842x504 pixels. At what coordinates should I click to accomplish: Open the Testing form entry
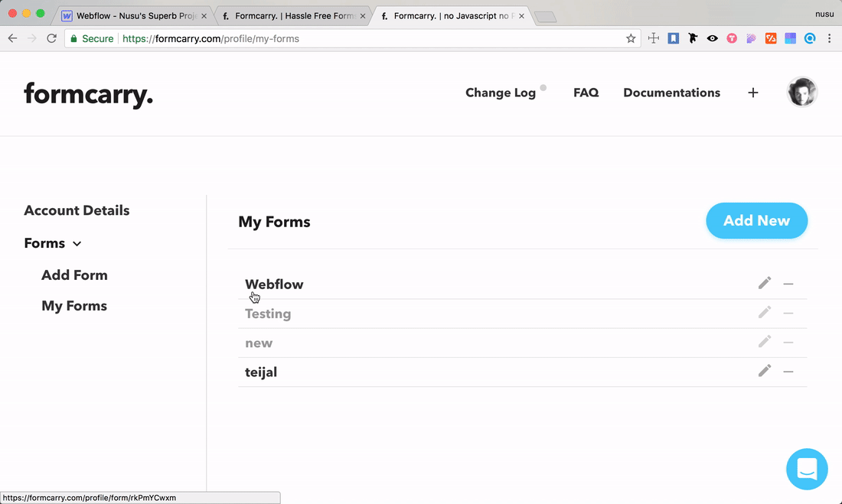[x=268, y=314]
